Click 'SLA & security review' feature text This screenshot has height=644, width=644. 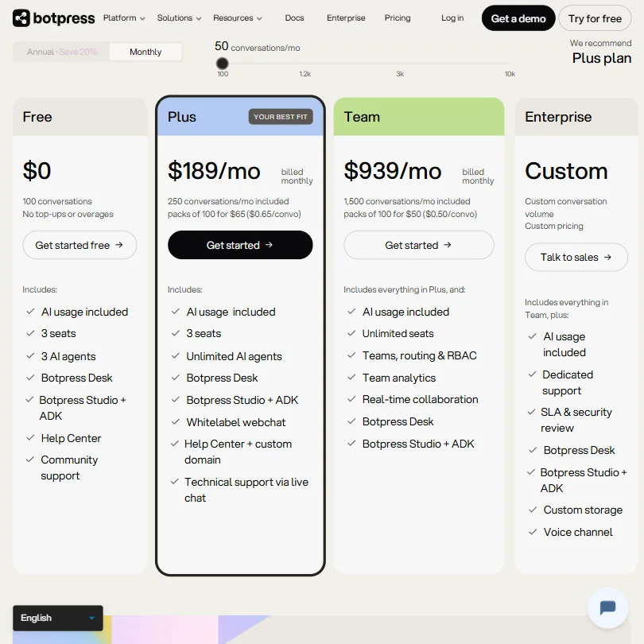point(576,420)
